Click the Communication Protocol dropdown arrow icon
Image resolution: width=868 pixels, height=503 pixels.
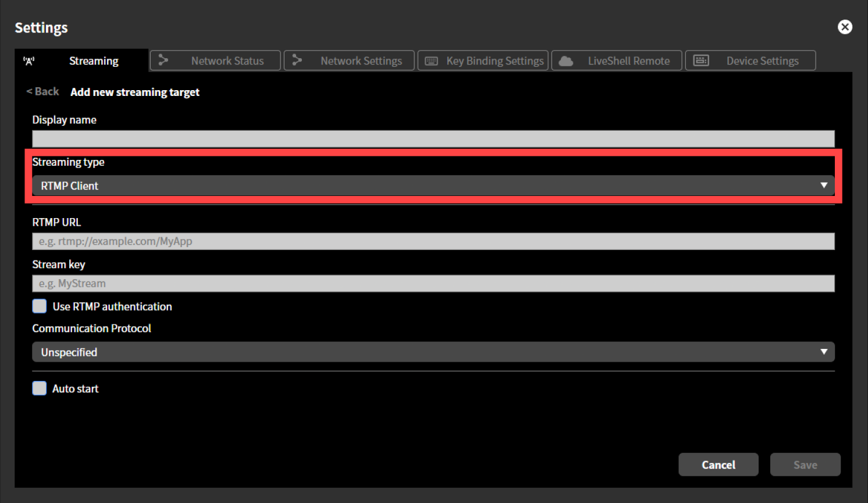point(824,351)
